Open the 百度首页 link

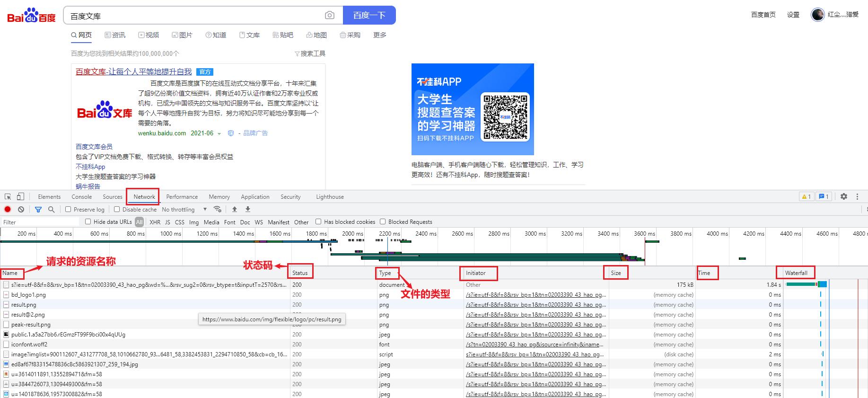tap(763, 15)
